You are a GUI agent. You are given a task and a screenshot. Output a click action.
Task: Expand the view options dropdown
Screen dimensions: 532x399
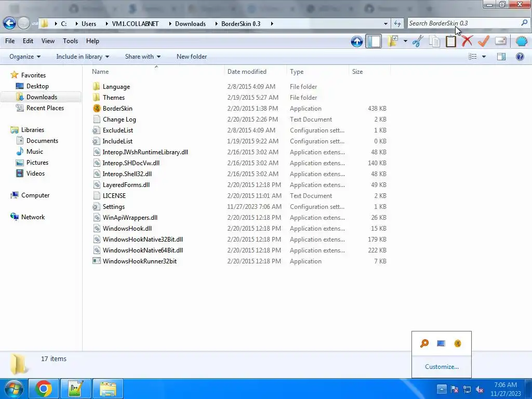484,57
